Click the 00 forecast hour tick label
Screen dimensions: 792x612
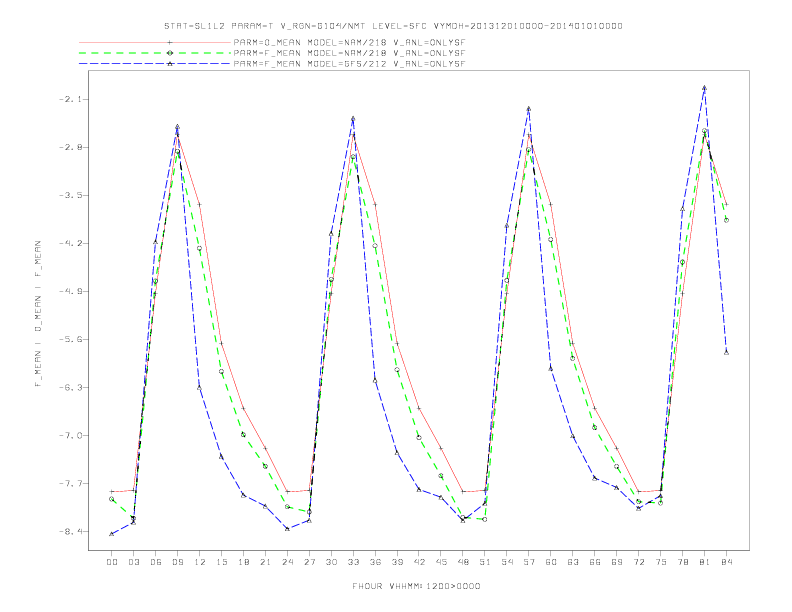pos(112,562)
